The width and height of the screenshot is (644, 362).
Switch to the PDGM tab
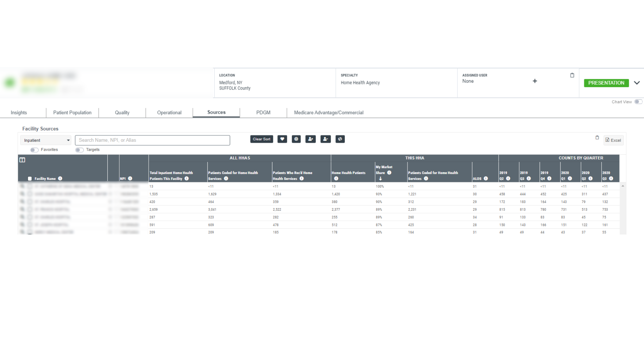pyautogui.click(x=263, y=113)
